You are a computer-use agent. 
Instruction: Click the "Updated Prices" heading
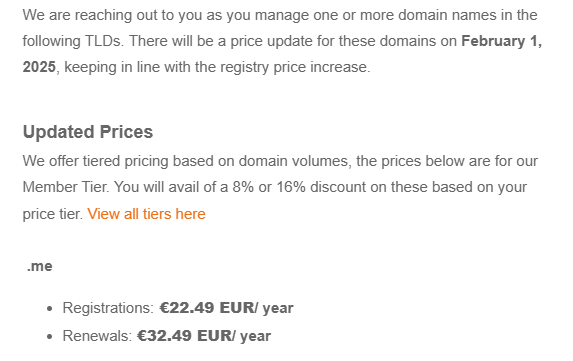[x=88, y=132]
